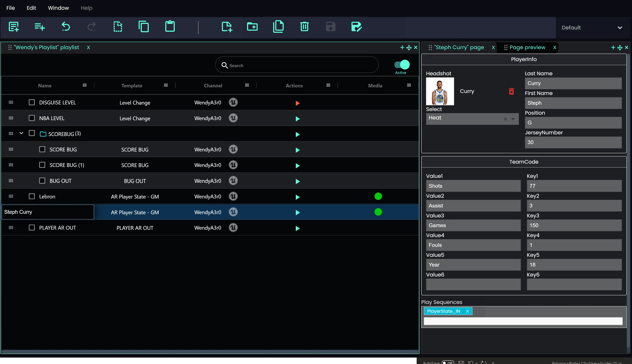Screen dimensions: 632x364
Task: Click the trash delete icon in the toolbar
Action: coord(304,26)
